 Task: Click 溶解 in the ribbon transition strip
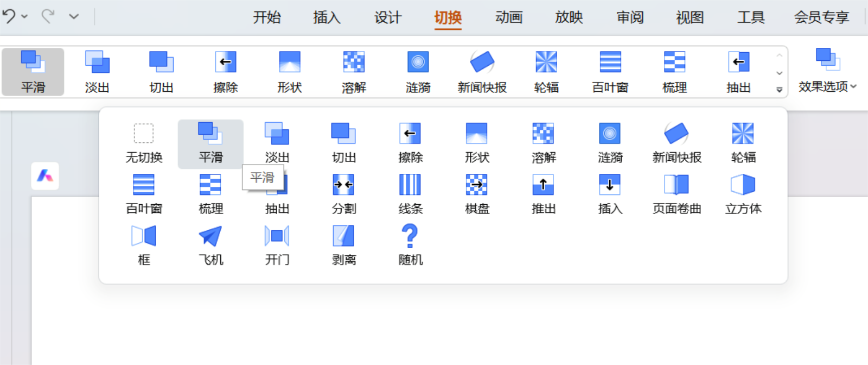click(354, 72)
